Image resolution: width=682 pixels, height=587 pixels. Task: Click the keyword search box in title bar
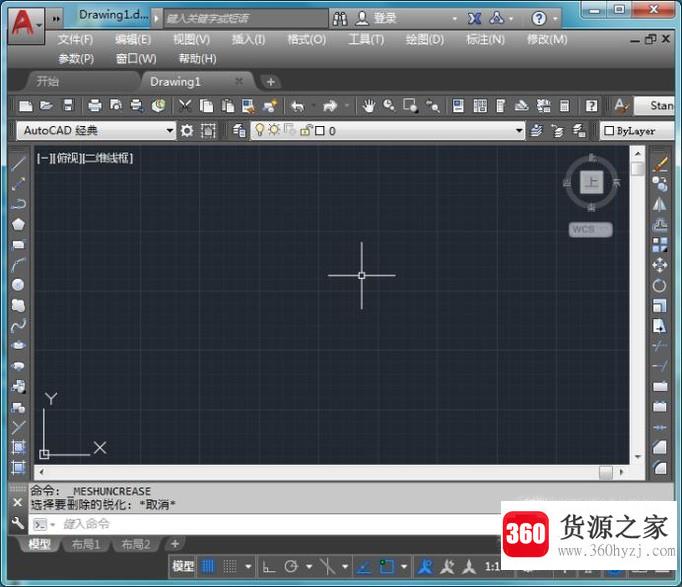(x=246, y=18)
